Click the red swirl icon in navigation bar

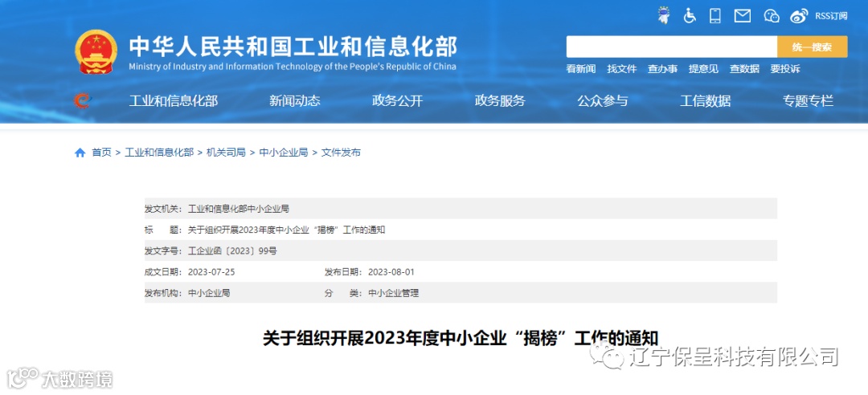(x=82, y=101)
